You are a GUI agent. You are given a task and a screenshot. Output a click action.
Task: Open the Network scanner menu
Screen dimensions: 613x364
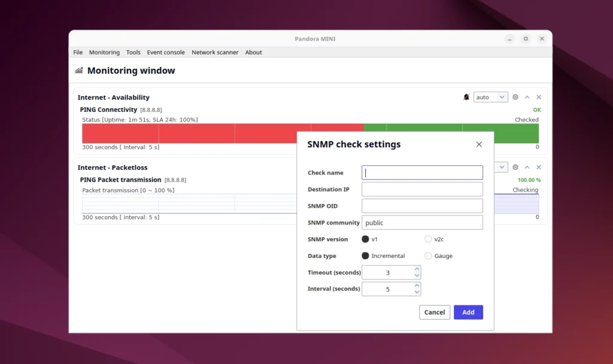point(215,52)
